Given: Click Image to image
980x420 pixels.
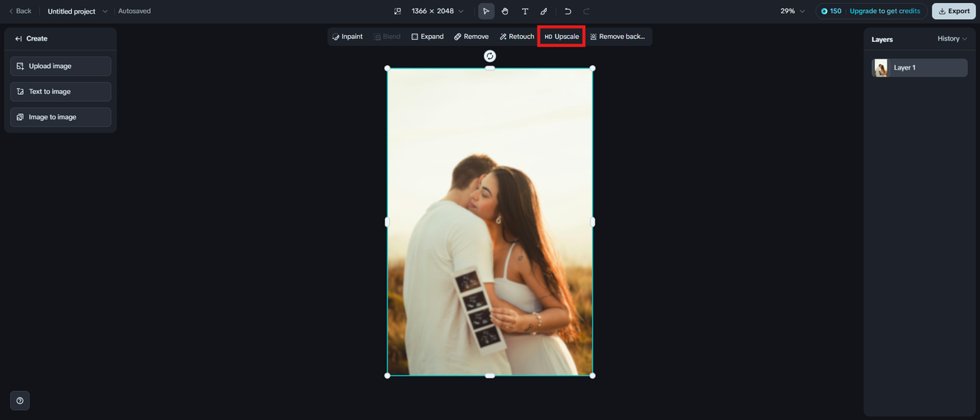Looking at the screenshot, I should (x=60, y=117).
